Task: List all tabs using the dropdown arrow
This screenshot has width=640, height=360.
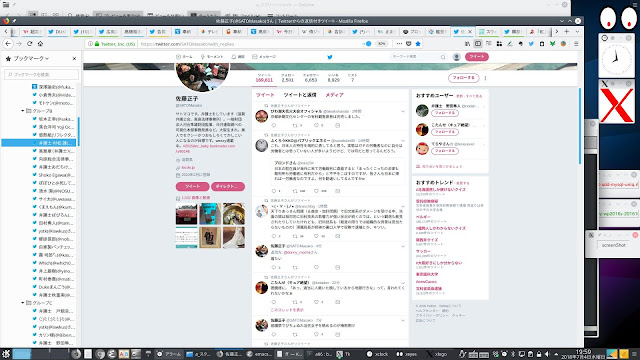Action: 577,31
